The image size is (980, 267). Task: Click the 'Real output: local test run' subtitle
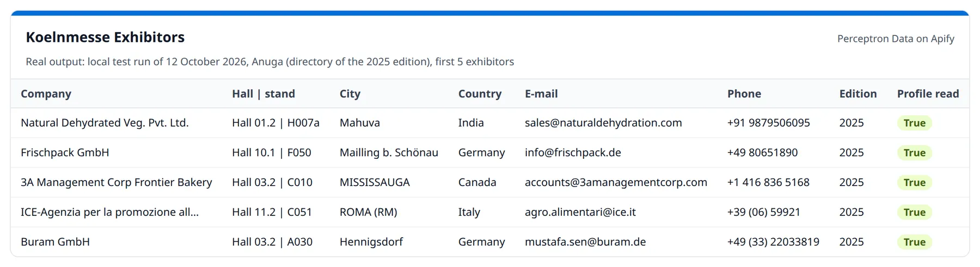point(270,61)
